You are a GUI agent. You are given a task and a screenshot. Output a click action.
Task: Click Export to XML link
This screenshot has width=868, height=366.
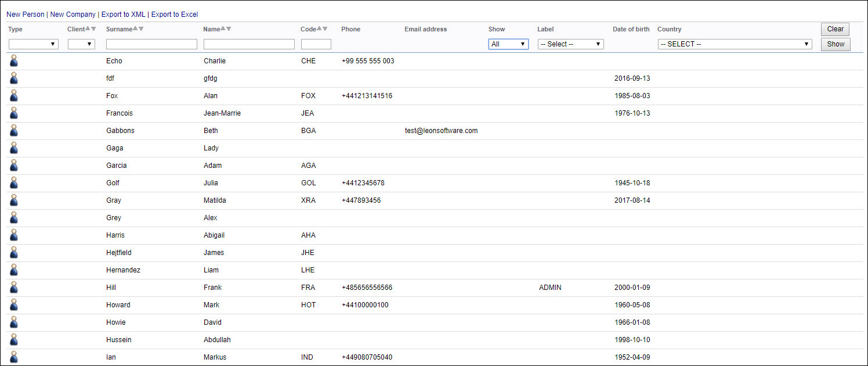point(124,15)
